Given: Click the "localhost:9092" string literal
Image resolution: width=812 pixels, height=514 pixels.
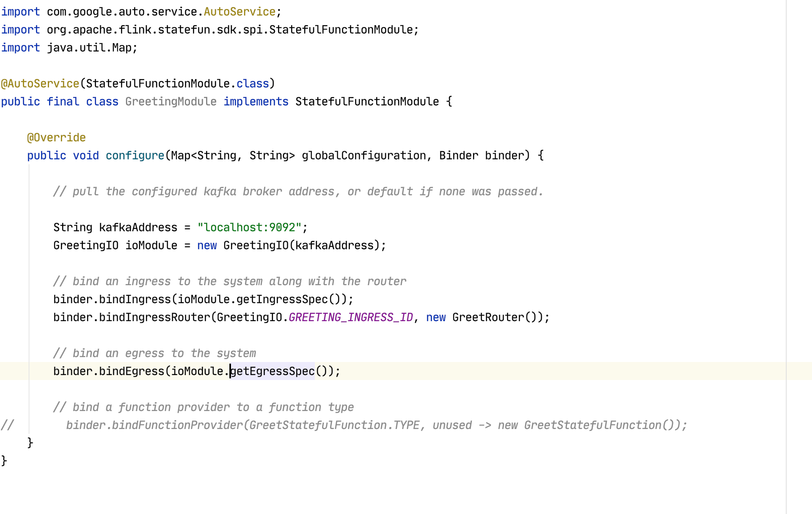Looking at the screenshot, I should (x=249, y=228).
